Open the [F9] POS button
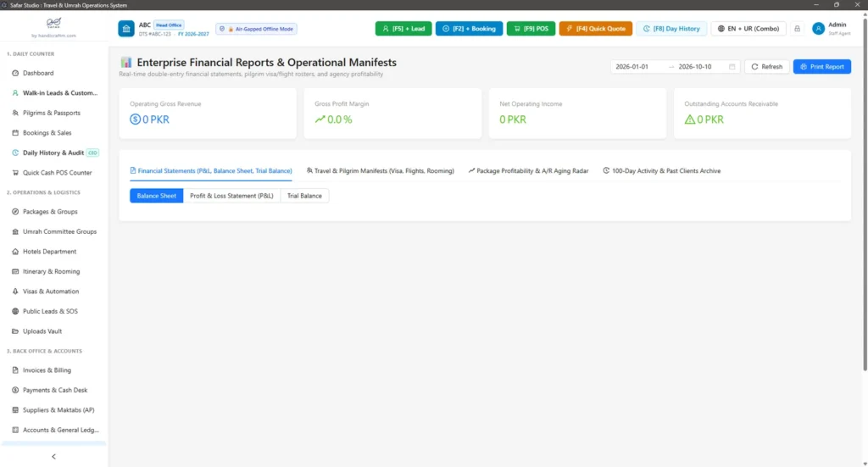 pyautogui.click(x=531, y=29)
